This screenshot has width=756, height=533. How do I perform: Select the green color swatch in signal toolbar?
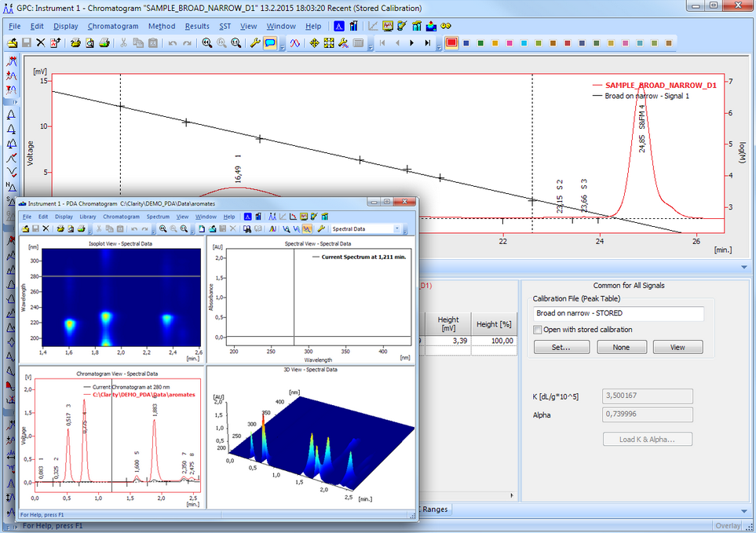[480, 43]
